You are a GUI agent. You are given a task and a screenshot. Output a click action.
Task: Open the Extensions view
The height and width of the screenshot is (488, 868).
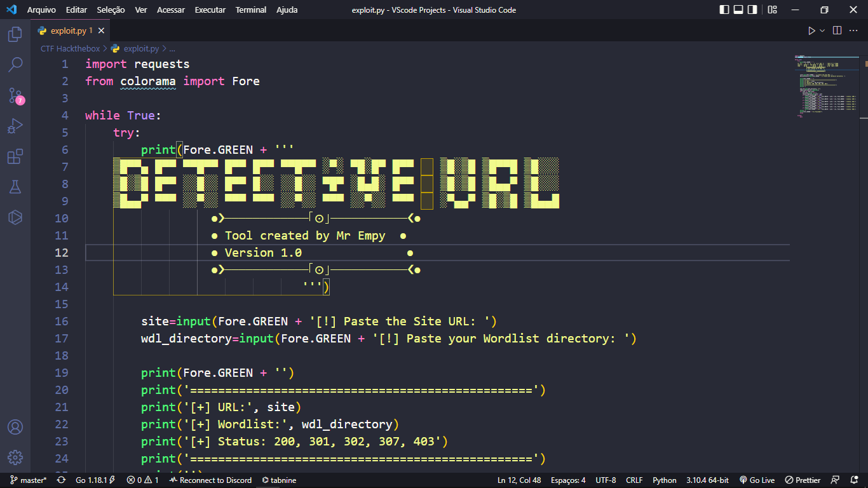click(x=15, y=156)
